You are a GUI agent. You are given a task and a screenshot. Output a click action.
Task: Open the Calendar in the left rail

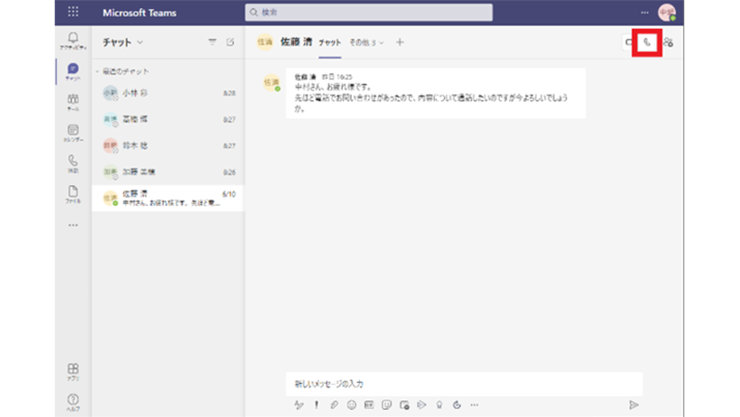[73, 133]
